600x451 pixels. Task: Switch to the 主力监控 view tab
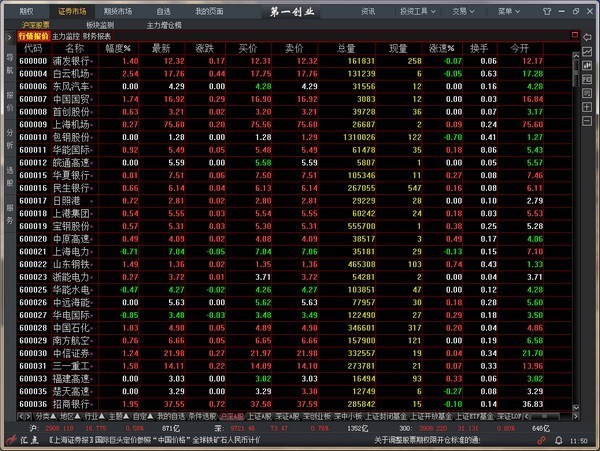65,36
